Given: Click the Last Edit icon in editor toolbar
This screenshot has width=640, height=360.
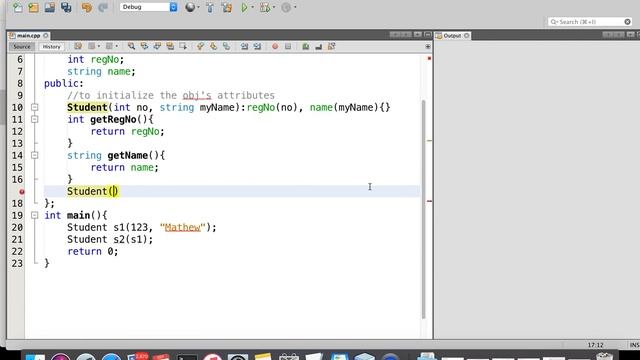Looking at the screenshot, I should click(x=78, y=47).
